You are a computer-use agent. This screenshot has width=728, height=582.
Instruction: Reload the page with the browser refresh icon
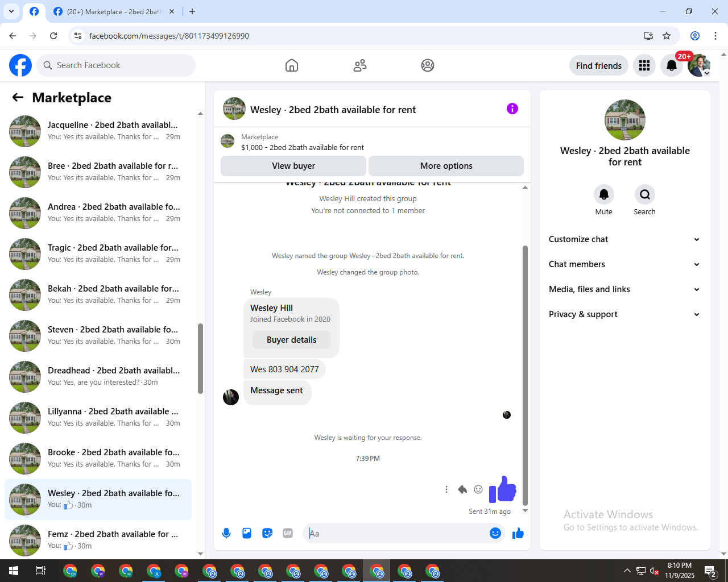coord(53,36)
